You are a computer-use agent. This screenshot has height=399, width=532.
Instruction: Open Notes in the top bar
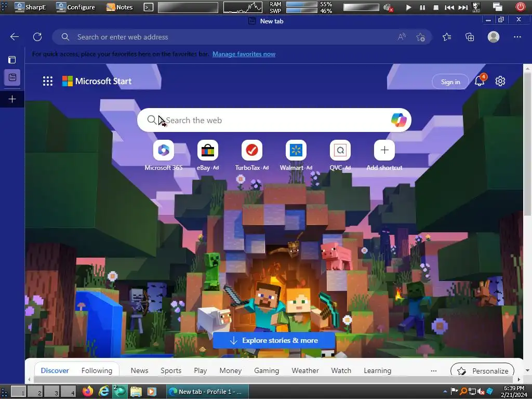point(119,7)
